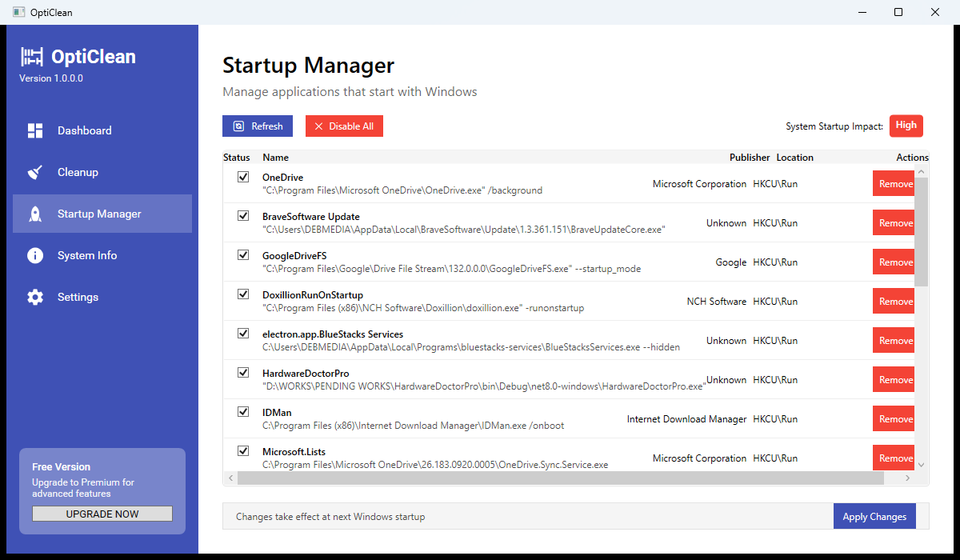Open System Info page
The height and width of the screenshot is (560, 960).
[x=102, y=255]
